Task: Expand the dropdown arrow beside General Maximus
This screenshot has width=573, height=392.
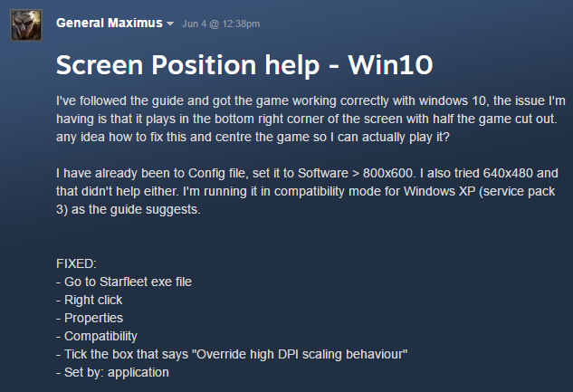Action: coord(170,24)
